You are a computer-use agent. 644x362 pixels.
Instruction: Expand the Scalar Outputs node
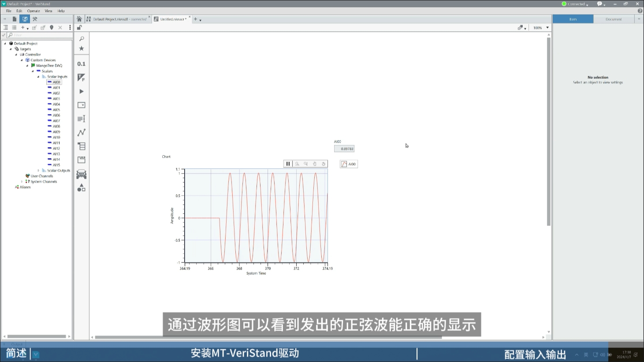38,170
